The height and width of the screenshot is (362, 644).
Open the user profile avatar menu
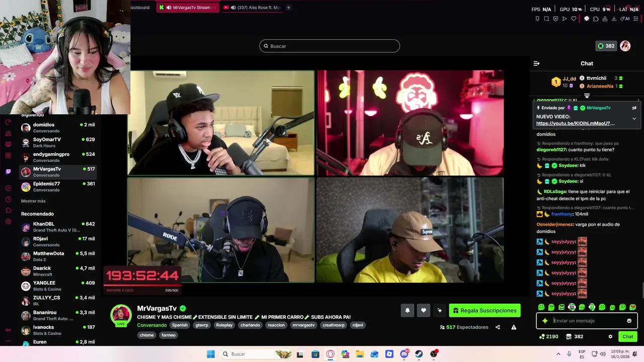pos(625,46)
